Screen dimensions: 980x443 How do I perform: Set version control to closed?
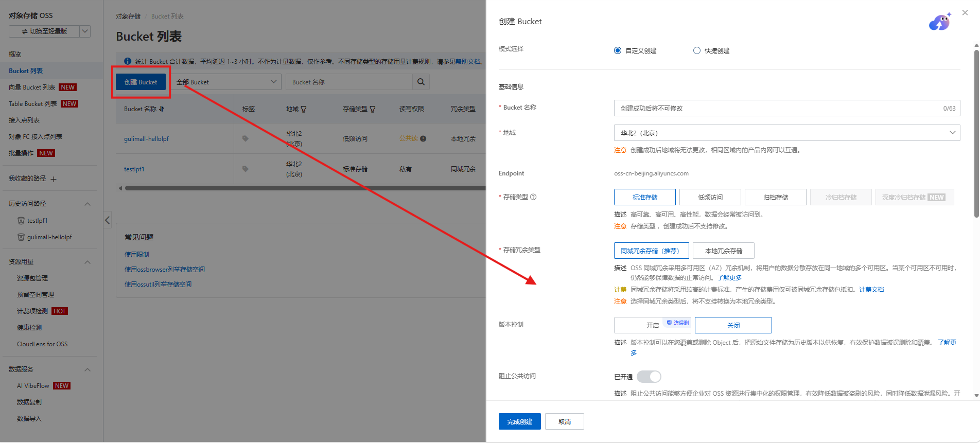(x=733, y=325)
